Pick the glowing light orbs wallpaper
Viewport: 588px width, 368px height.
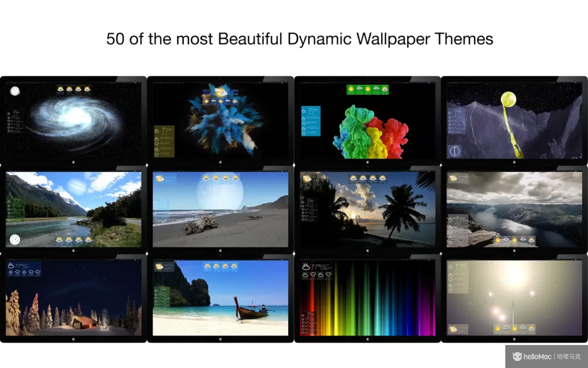(514, 298)
